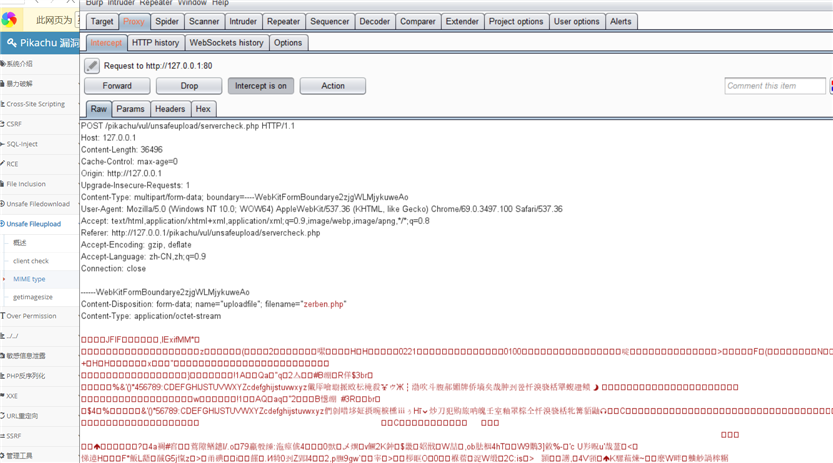Expand Unsafe Filedownload sidebar section

(39, 204)
